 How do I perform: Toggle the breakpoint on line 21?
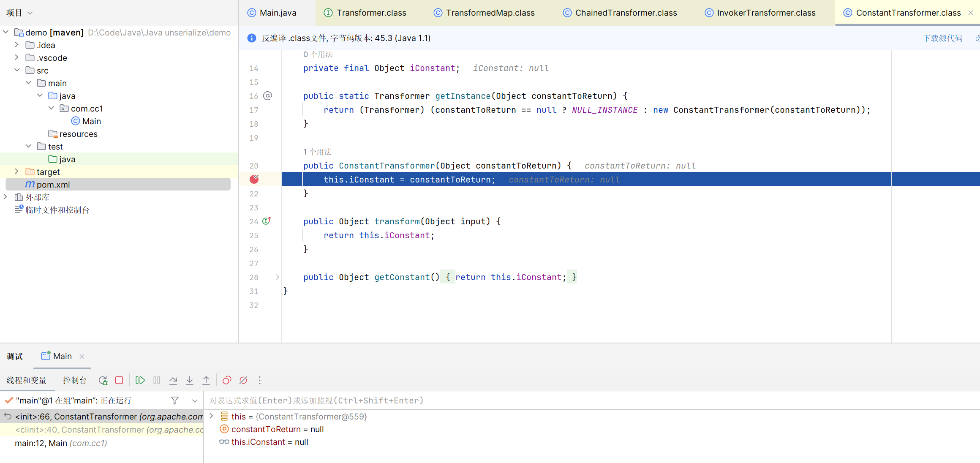pyautogui.click(x=254, y=179)
